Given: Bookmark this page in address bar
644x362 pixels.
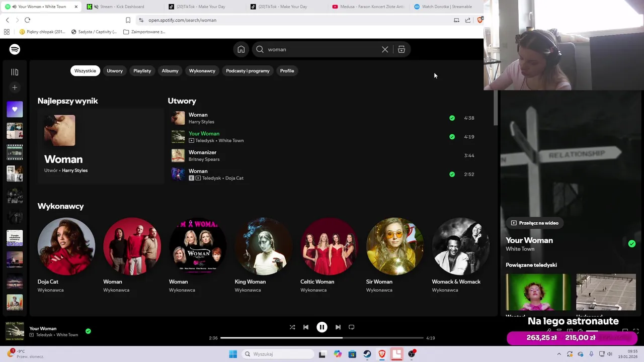Looking at the screenshot, I should pyautogui.click(x=128, y=20).
